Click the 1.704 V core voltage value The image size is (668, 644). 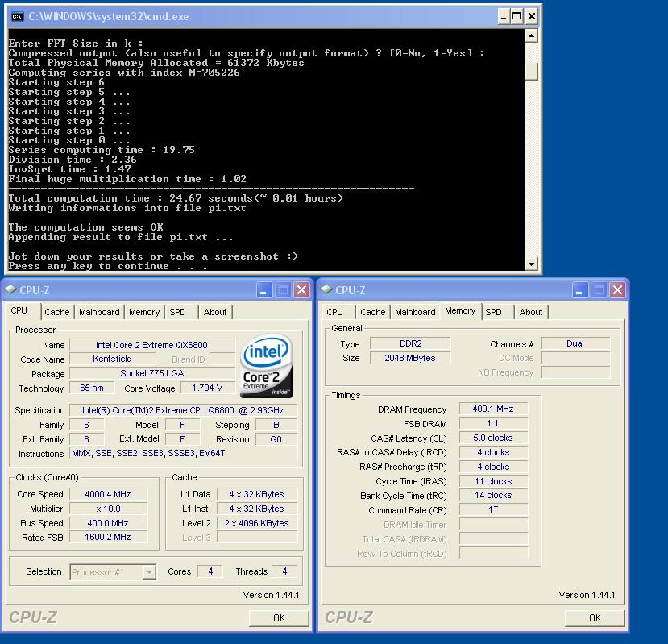207,388
